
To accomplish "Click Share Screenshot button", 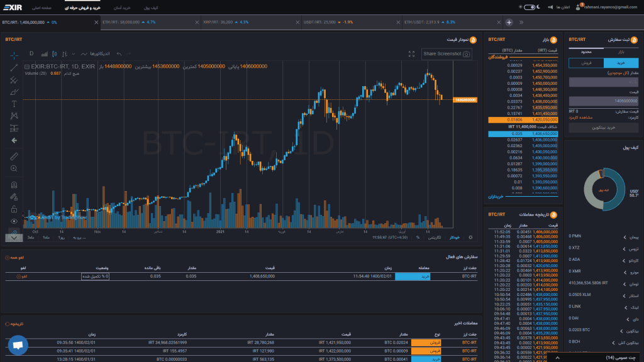I will (x=447, y=54).
